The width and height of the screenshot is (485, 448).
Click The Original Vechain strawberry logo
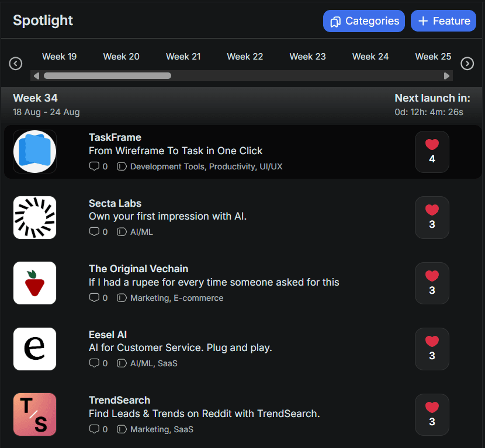[x=34, y=283]
